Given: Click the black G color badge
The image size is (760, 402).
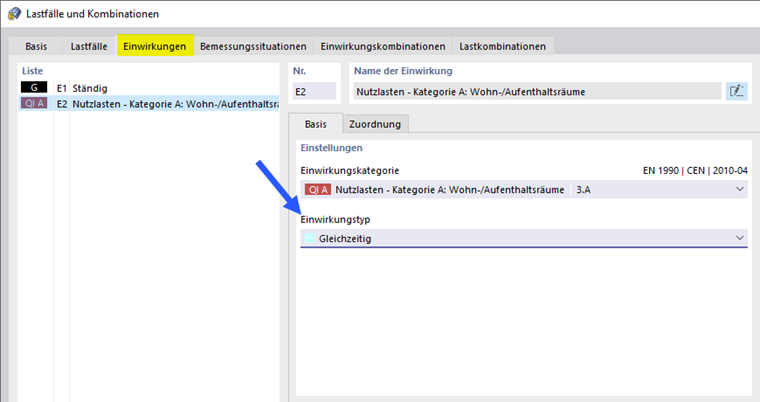Looking at the screenshot, I should (34, 88).
